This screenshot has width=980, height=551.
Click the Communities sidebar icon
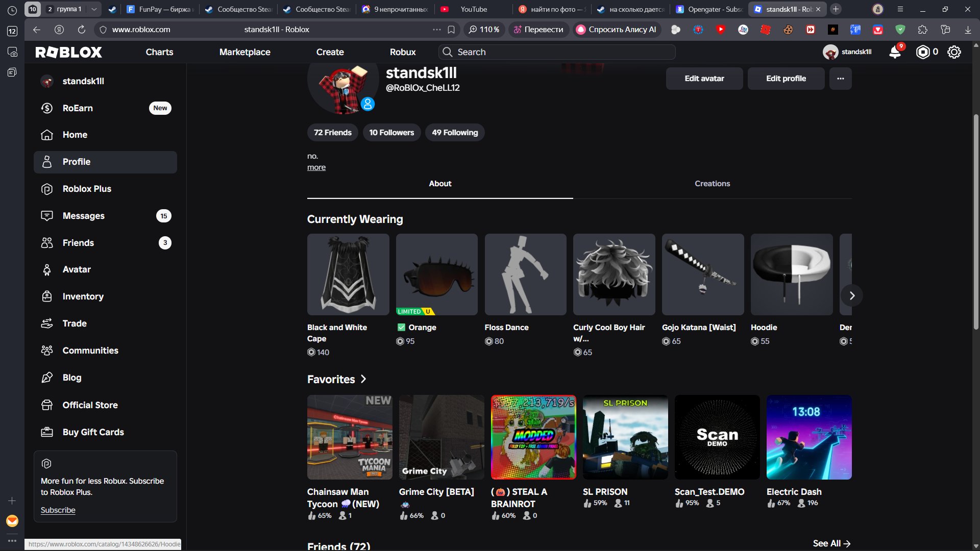(47, 350)
